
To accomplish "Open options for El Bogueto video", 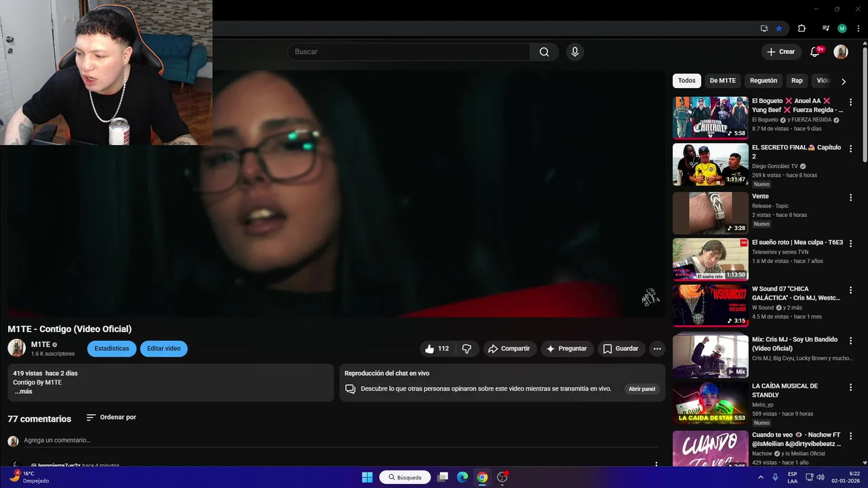I will pyautogui.click(x=850, y=102).
